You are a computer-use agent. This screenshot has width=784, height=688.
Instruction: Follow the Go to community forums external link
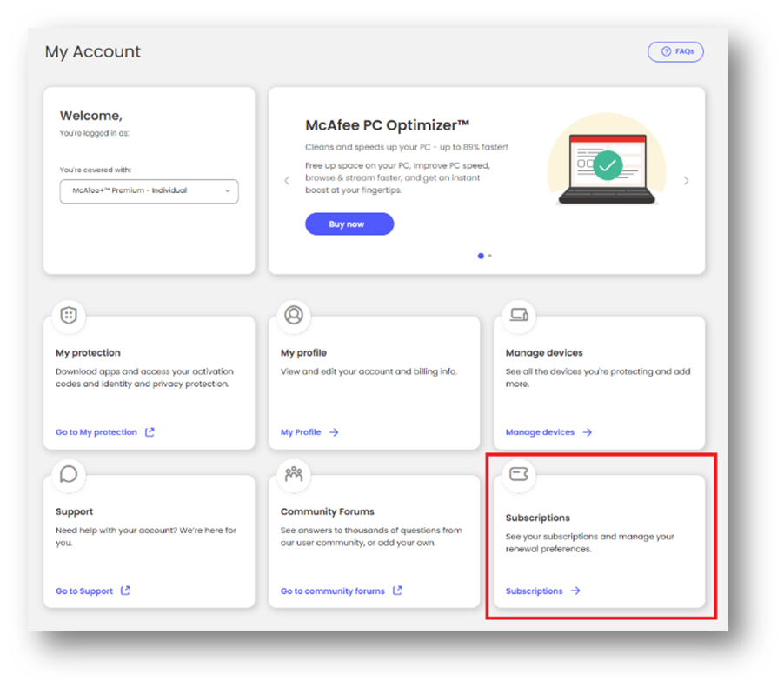[x=334, y=591]
